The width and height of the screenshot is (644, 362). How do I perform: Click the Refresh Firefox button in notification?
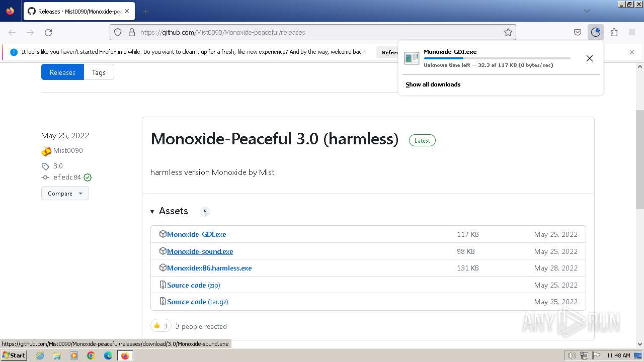tap(388, 52)
